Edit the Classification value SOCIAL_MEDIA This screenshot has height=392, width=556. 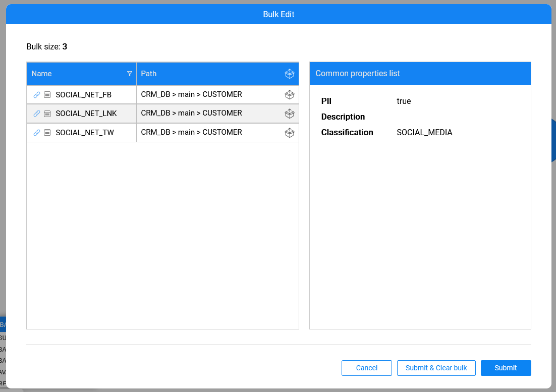coord(424,133)
